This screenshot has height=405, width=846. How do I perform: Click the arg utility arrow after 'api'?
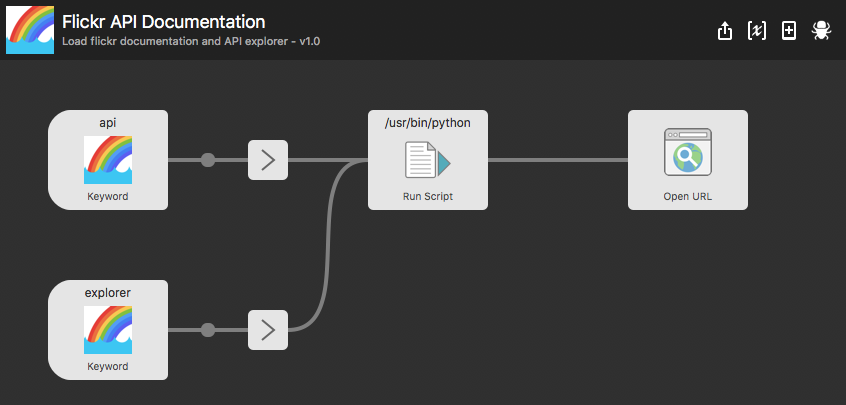268,160
